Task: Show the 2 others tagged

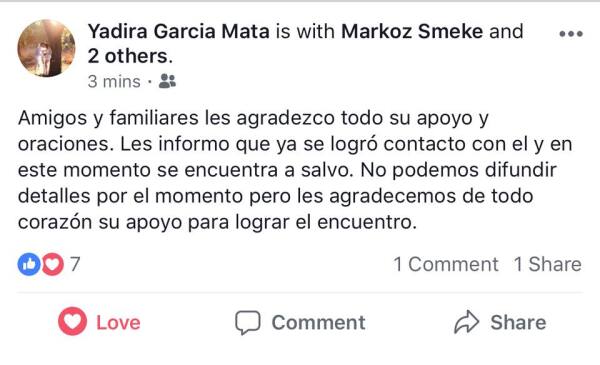Action: coord(127,56)
